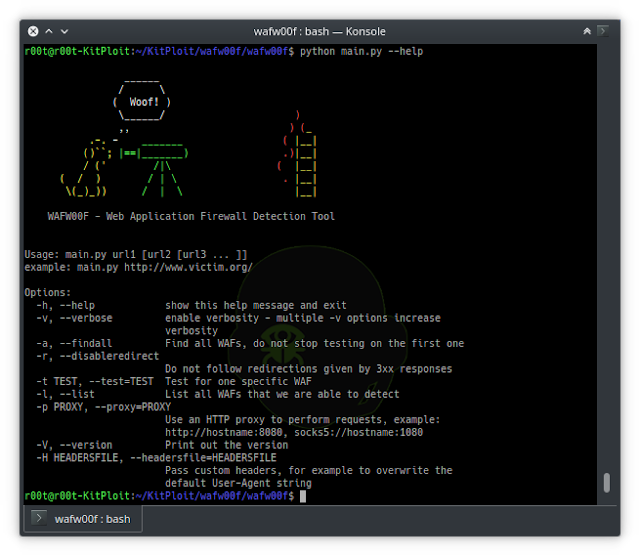Click 'Test for one specific WAF' description

pyautogui.click(x=238, y=381)
